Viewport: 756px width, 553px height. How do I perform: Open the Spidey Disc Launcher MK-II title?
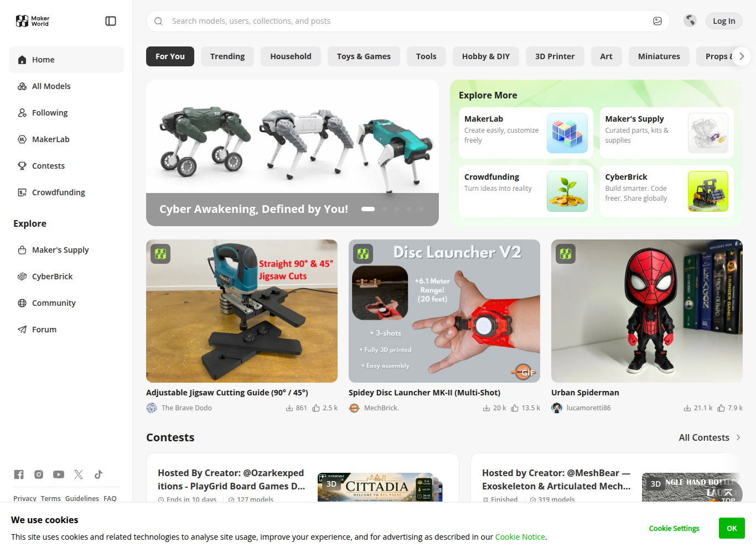pyautogui.click(x=424, y=393)
